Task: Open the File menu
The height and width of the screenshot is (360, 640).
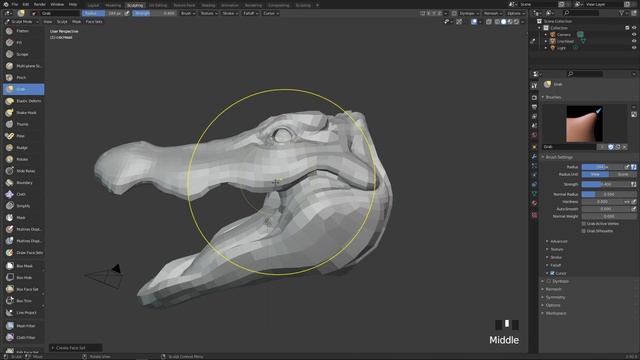Action: [x=15, y=4]
